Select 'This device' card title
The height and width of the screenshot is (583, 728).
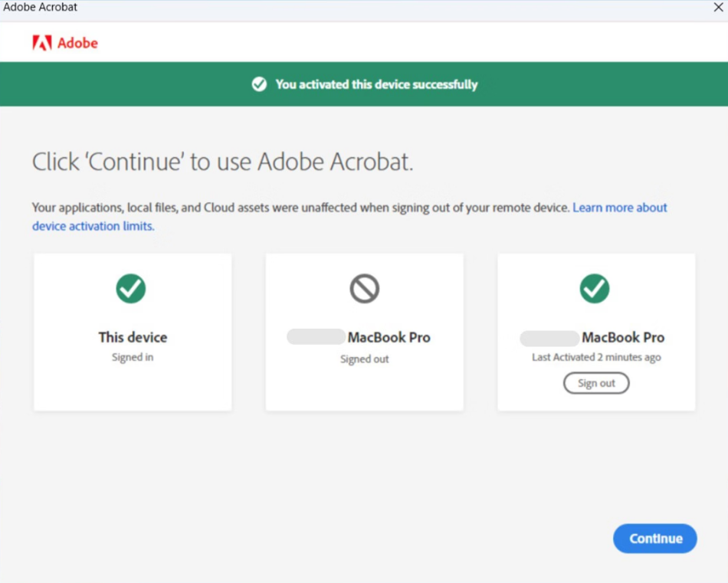(x=133, y=337)
